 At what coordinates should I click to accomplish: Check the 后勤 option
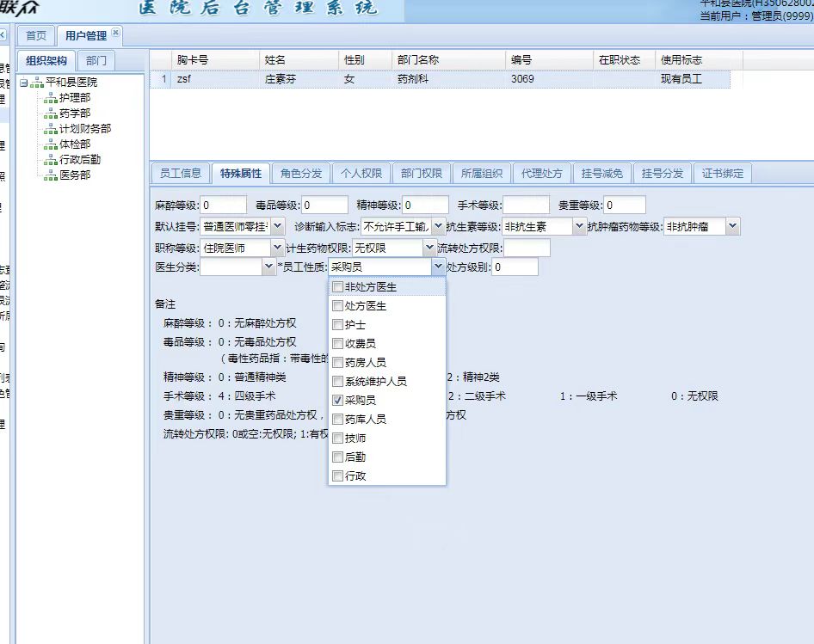pos(337,457)
